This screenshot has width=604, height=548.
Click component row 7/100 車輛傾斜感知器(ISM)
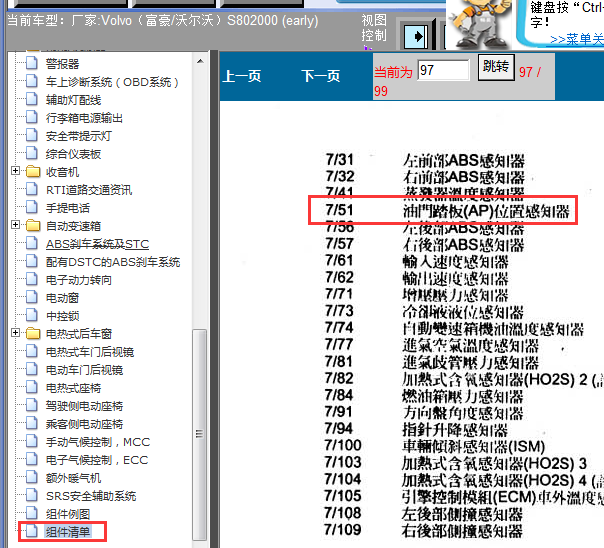click(x=435, y=446)
